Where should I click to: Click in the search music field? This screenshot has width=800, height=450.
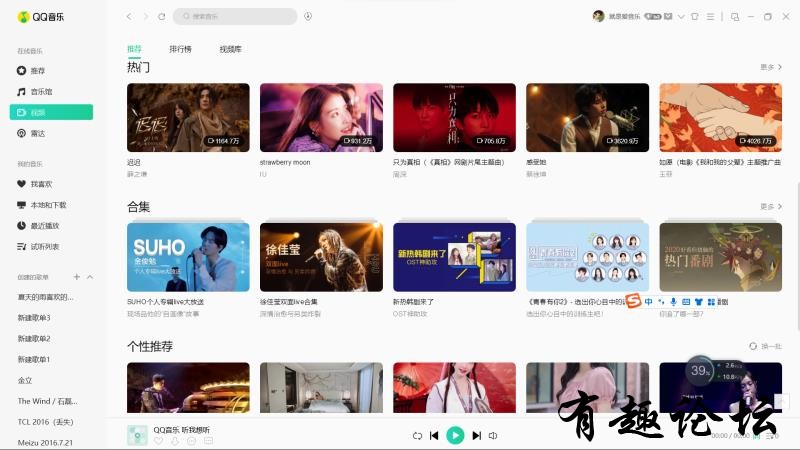(x=235, y=16)
